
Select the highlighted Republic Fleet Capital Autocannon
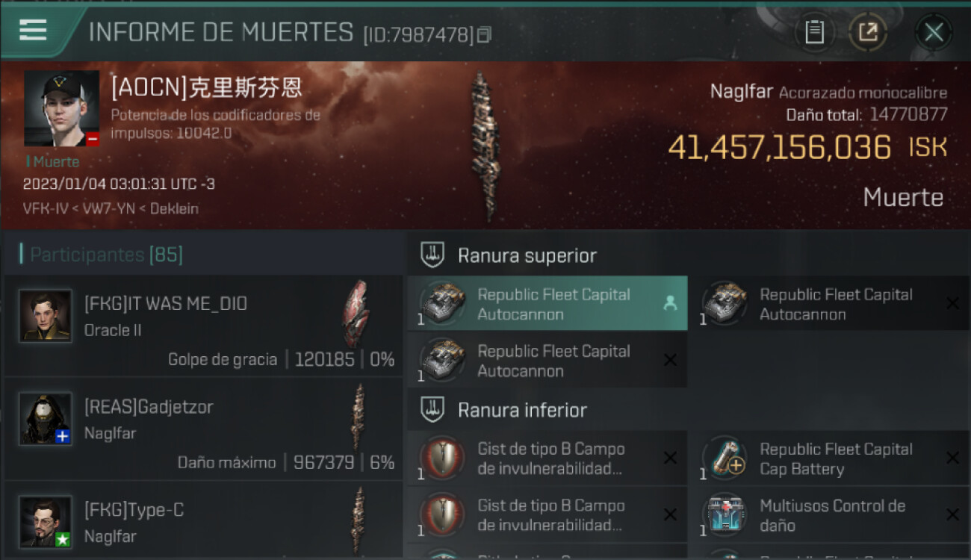(x=547, y=303)
